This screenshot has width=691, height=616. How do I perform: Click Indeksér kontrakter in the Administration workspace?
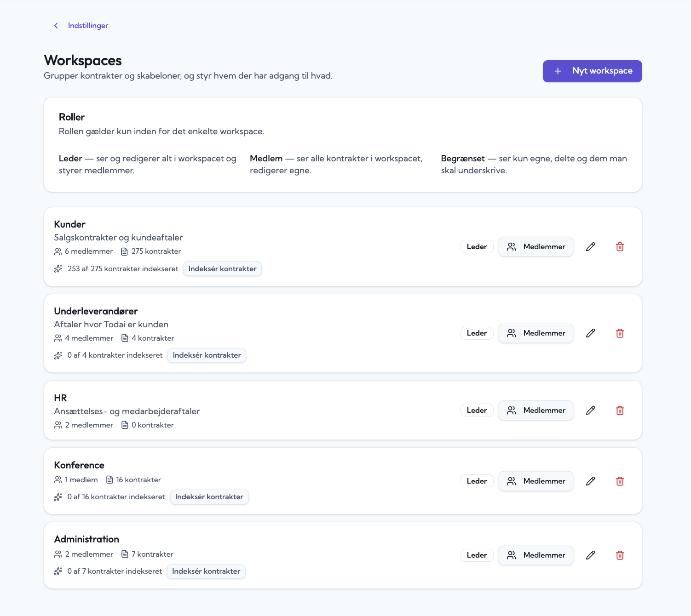click(x=206, y=571)
